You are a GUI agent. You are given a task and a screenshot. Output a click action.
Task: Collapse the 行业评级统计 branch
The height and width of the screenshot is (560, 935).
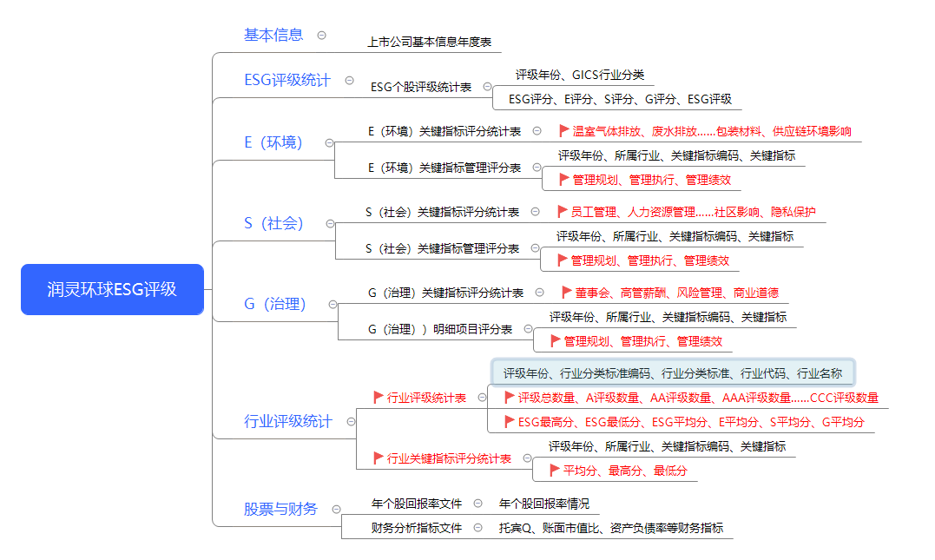point(351,421)
